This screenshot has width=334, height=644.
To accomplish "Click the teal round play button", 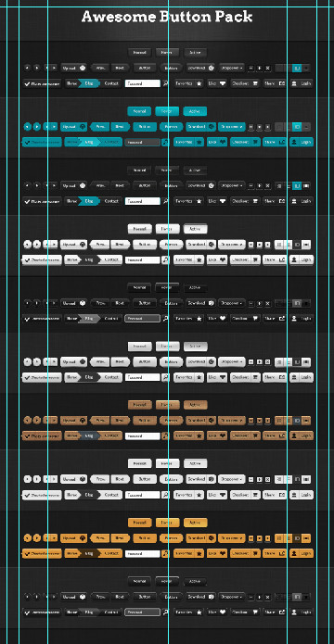I will 37,127.
